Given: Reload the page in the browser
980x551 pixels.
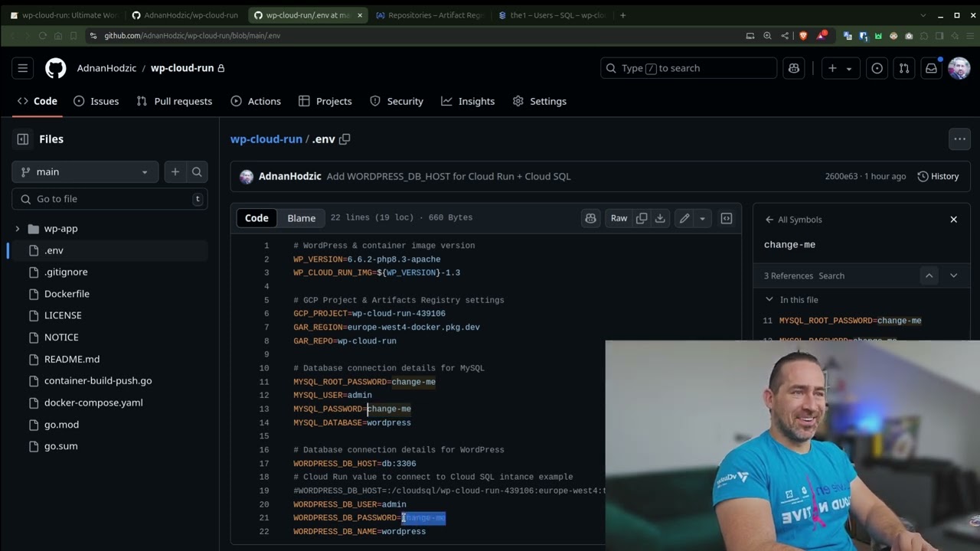Looking at the screenshot, I should point(42,36).
